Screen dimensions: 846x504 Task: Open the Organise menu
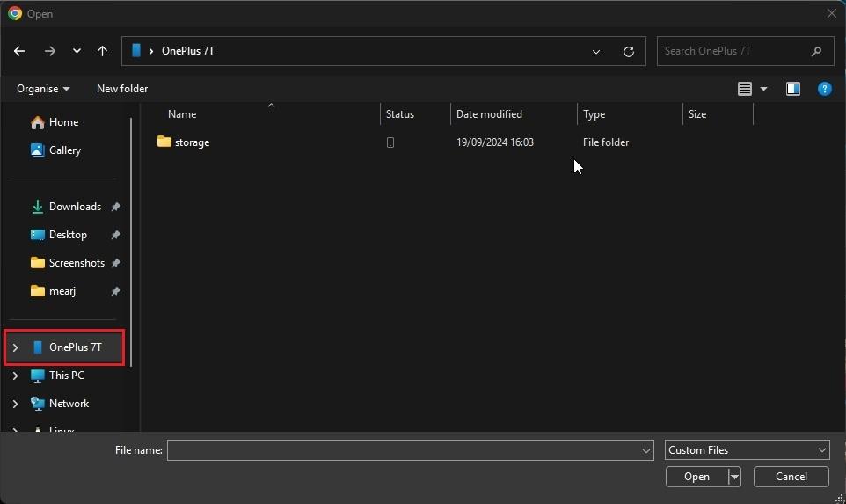click(x=43, y=89)
